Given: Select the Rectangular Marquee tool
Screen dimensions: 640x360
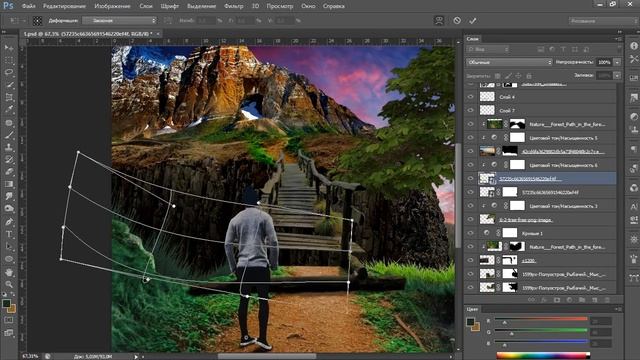Looking at the screenshot, I should (9, 60).
